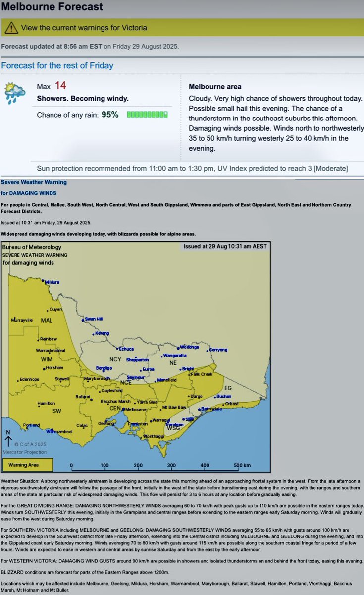The height and width of the screenshot is (595, 364).
Task: Click the Melbourne Forecast heading
Action: tap(52, 7)
